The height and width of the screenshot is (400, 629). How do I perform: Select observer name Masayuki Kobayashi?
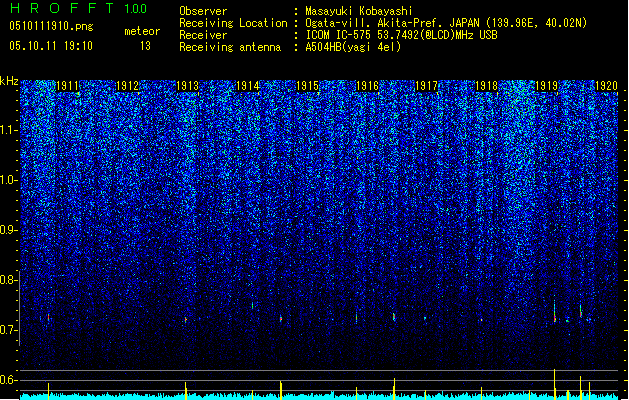click(x=359, y=11)
